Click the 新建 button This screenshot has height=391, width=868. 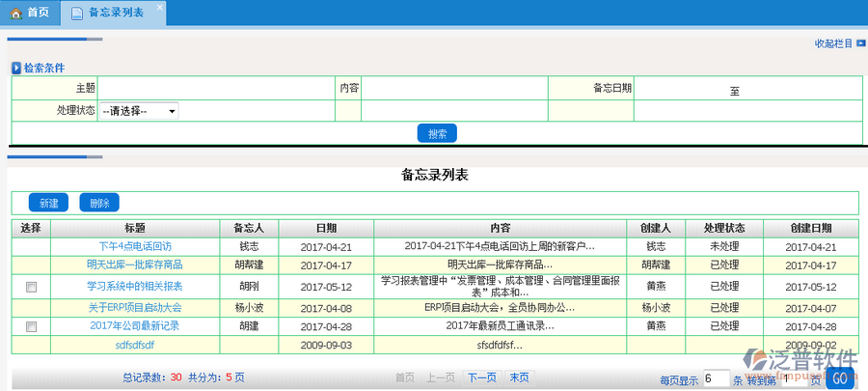(48, 203)
